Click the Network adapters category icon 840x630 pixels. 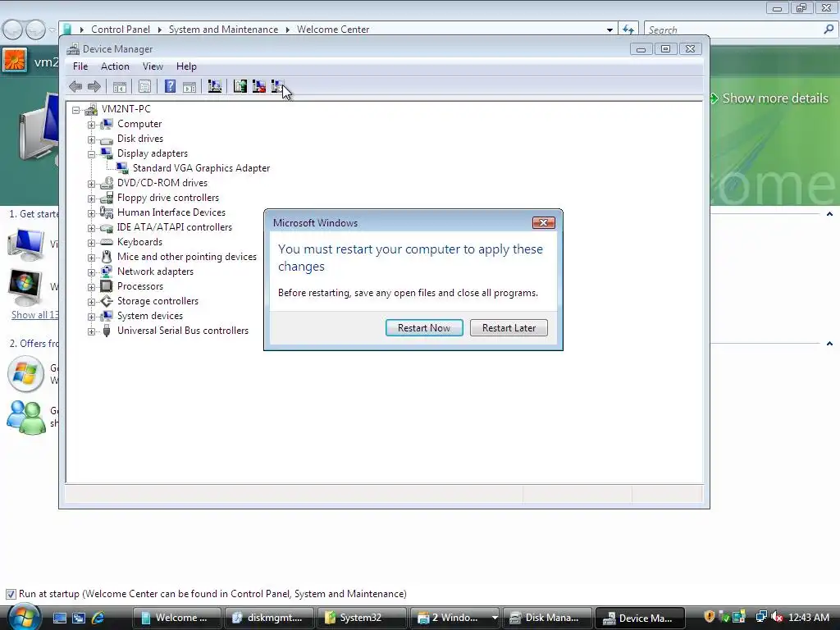107,272
